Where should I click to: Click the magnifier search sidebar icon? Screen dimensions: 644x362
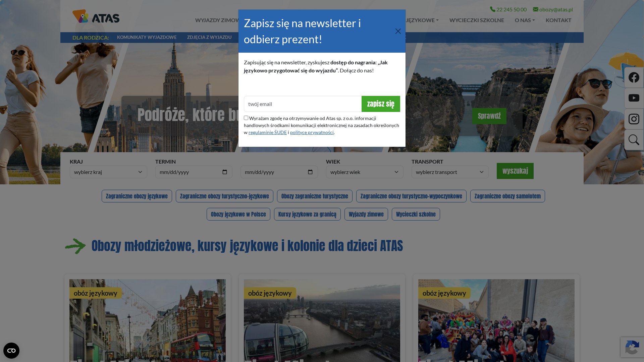pyautogui.click(x=634, y=140)
